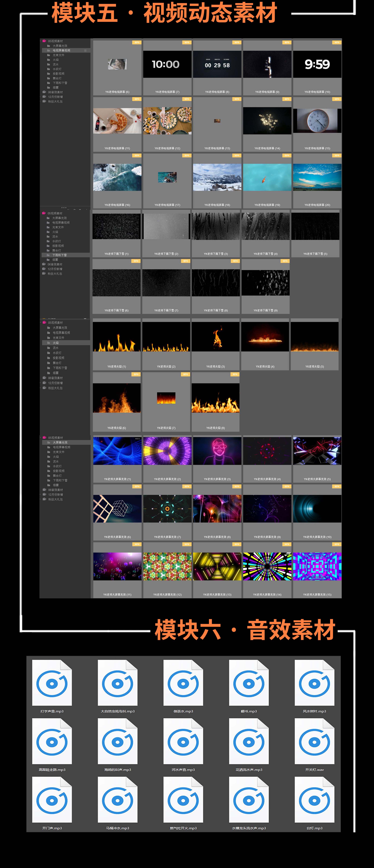Open the 水槽龙头流水声.mp3 audio icon
Viewport: 374px width, 868px height.
coord(249,800)
